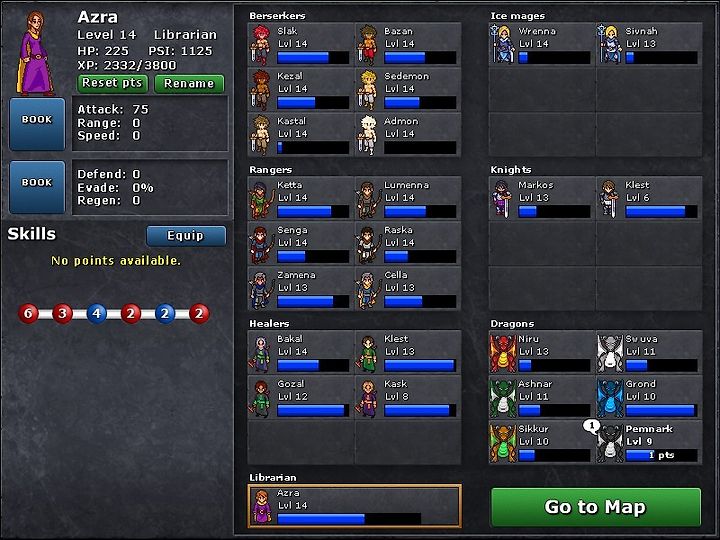
Task: Click the last red skill node showing 2
Action: click(x=199, y=314)
